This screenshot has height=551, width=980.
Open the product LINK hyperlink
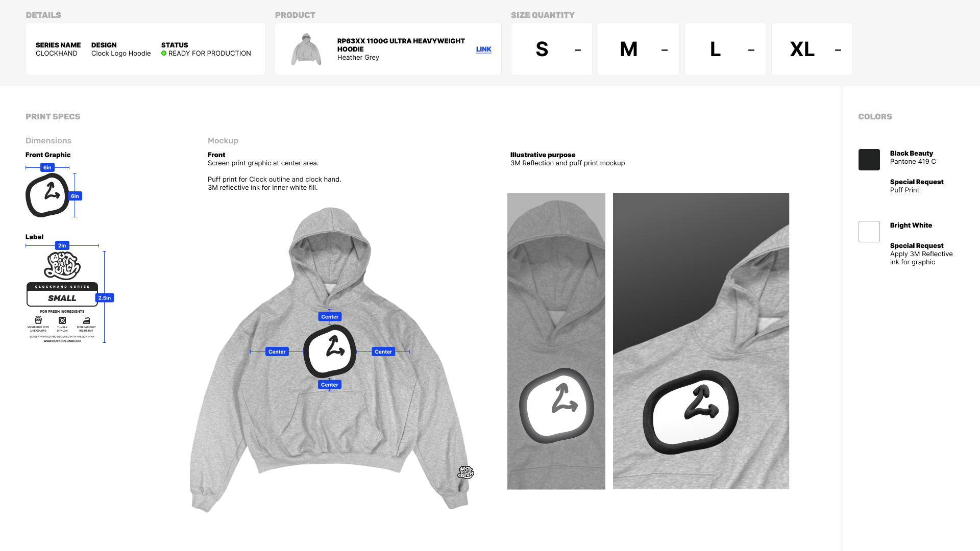483,49
